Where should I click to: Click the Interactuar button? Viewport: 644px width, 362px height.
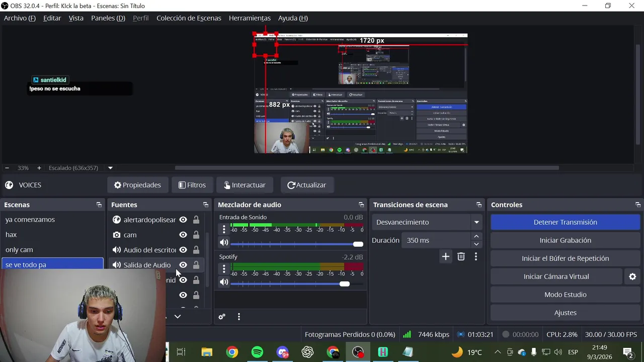coord(245,185)
